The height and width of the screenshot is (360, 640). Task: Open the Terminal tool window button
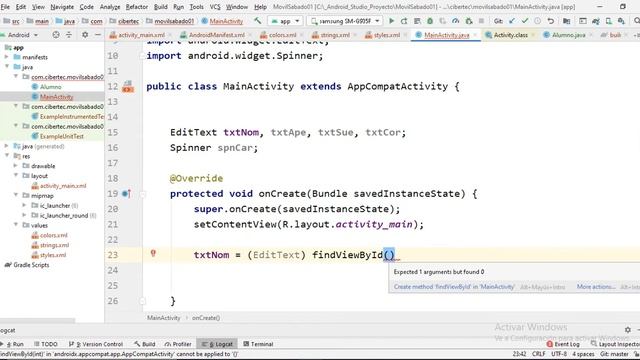tap(258, 344)
